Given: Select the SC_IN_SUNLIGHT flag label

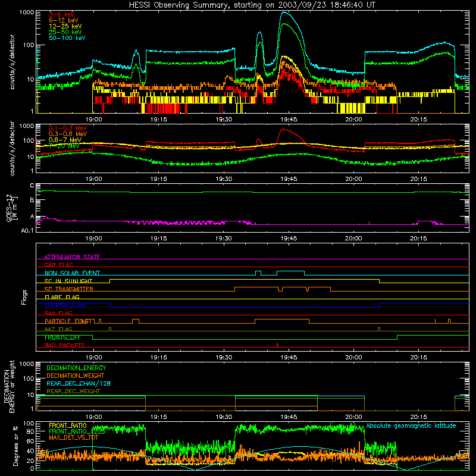Looking at the screenshot, I should [68, 281].
